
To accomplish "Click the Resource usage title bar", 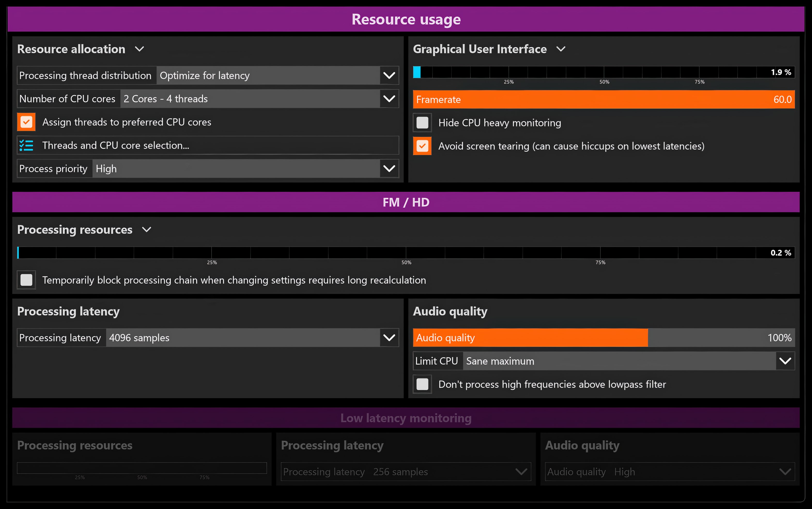I will [x=406, y=19].
